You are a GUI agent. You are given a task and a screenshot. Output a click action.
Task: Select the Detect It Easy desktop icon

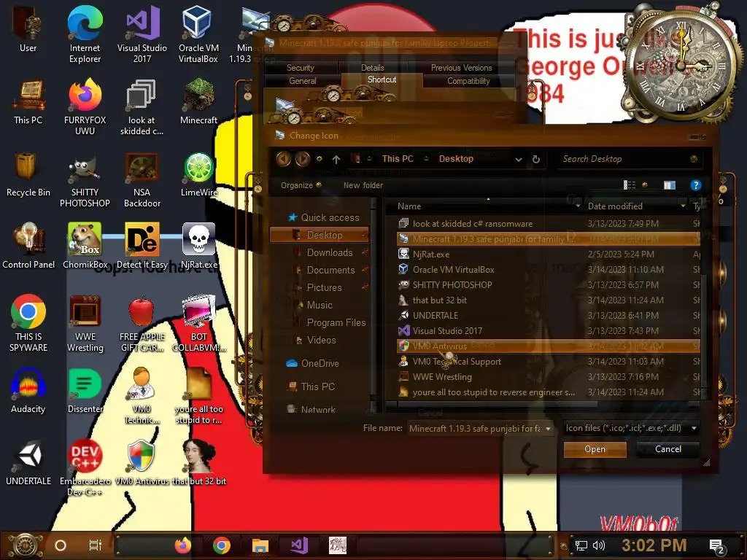click(142, 246)
